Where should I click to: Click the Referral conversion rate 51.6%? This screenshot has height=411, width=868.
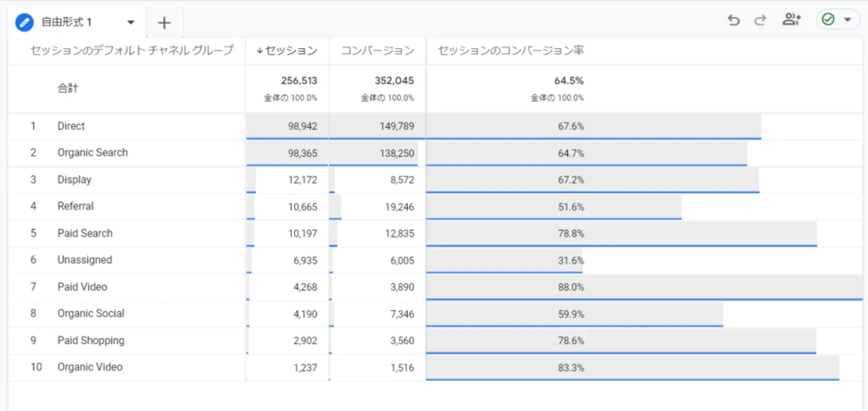click(x=571, y=207)
